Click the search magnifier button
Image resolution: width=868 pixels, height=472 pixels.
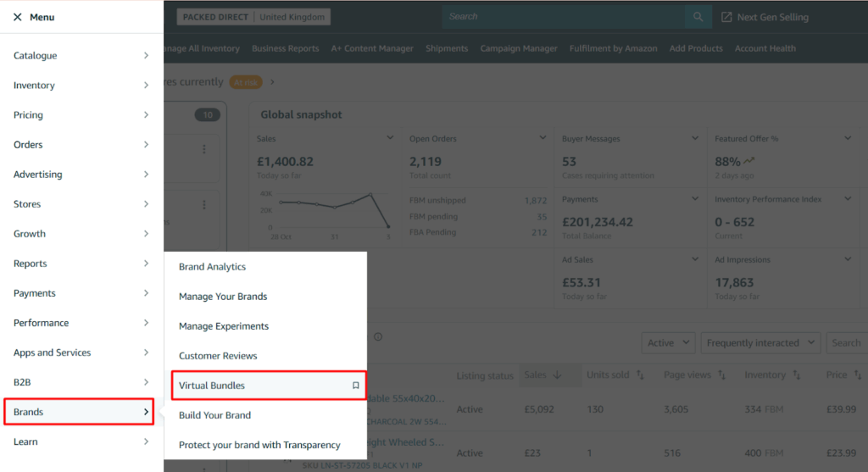698,17
